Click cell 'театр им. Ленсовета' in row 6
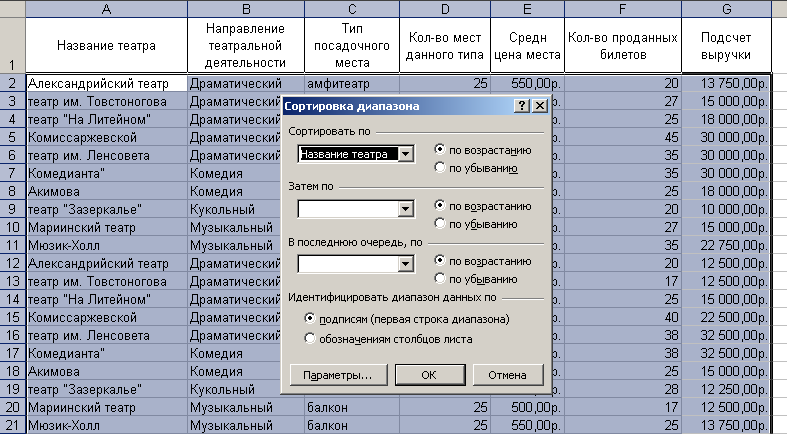Image resolution: width=787 pixels, height=434 pixels. [x=106, y=156]
